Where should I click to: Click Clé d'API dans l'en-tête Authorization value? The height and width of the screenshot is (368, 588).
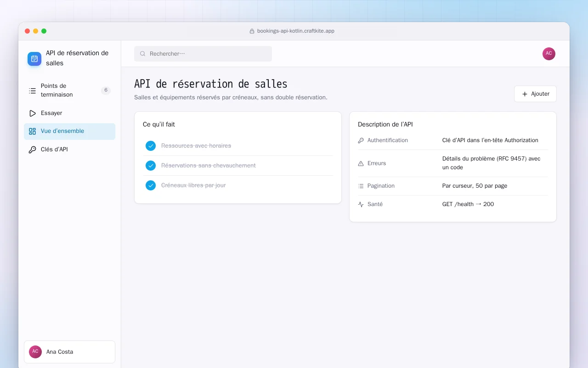[x=490, y=140]
